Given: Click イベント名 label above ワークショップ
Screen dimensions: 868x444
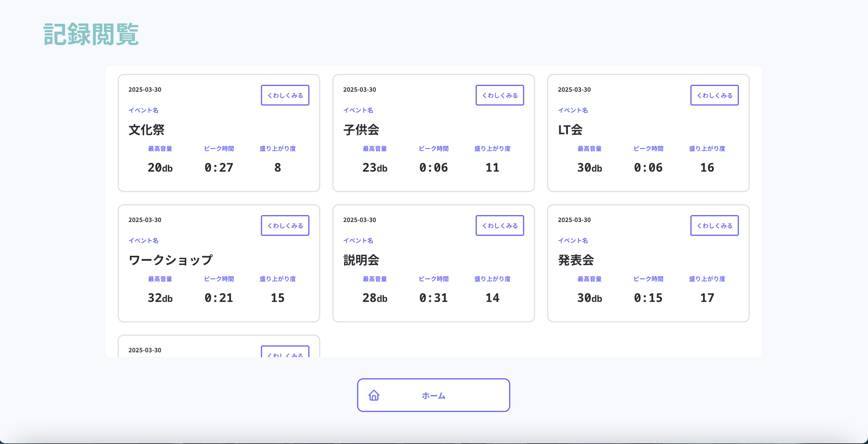Looking at the screenshot, I should coord(144,240).
